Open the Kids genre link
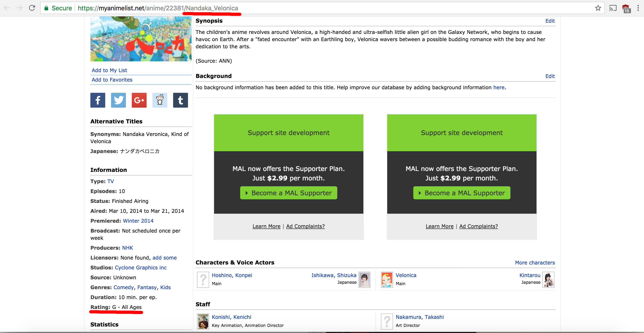 coord(165,287)
